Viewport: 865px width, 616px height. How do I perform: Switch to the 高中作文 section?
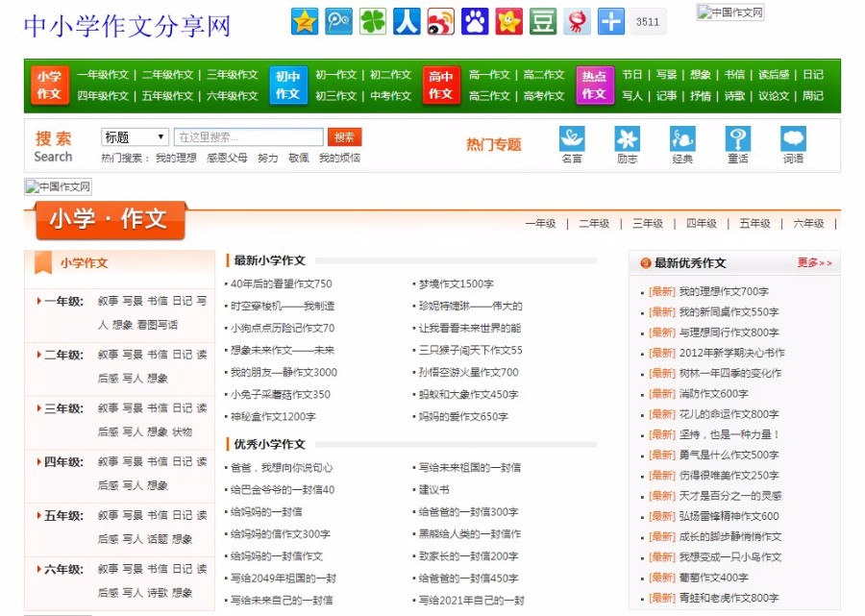click(x=441, y=85)
